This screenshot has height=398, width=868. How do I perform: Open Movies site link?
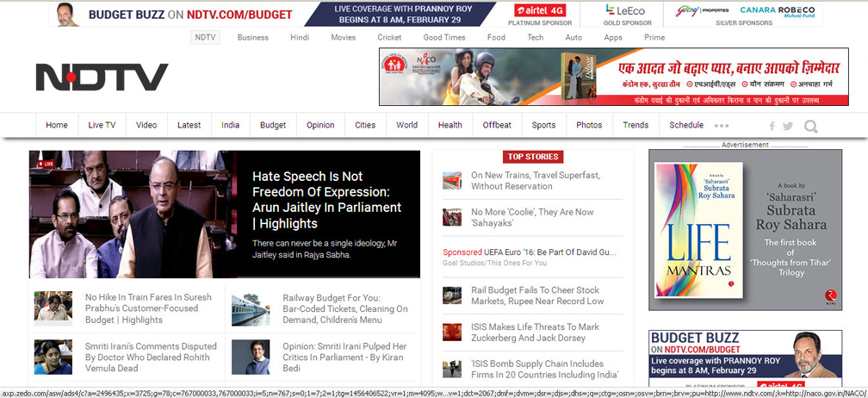click(344, 38)
